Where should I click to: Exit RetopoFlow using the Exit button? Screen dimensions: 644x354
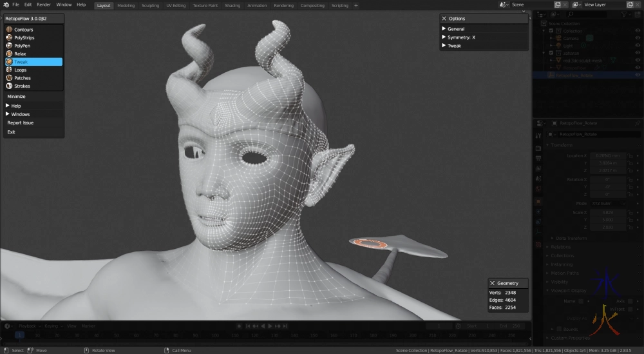point(11,132)
